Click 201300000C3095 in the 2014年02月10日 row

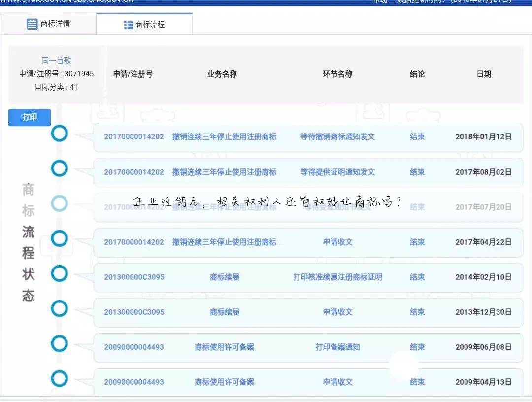tap(134, 277)
